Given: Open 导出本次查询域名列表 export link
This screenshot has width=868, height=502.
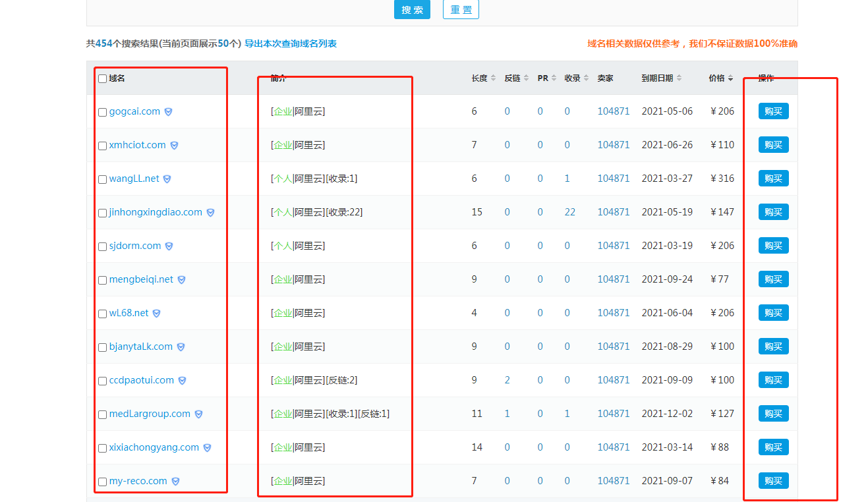Looking at the screenshot, I should tap(291, 43).
